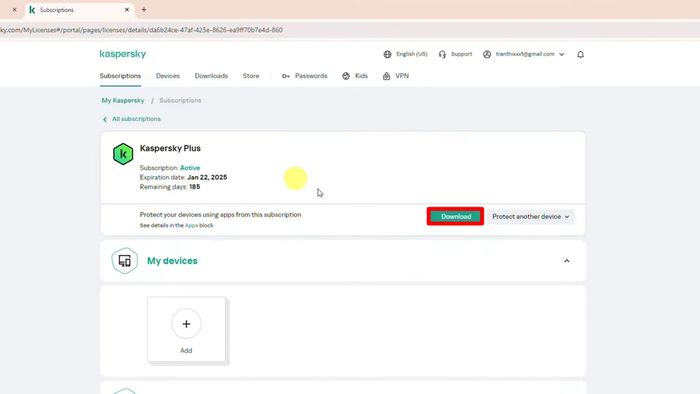Click the globe language icon
700x394 pixels.
point(388,54)
